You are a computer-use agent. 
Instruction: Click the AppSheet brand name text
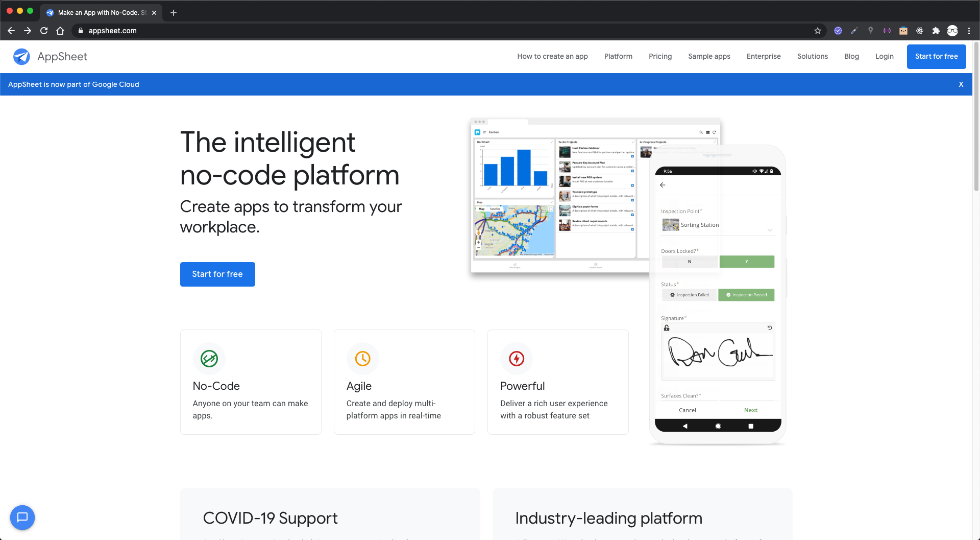62,57
